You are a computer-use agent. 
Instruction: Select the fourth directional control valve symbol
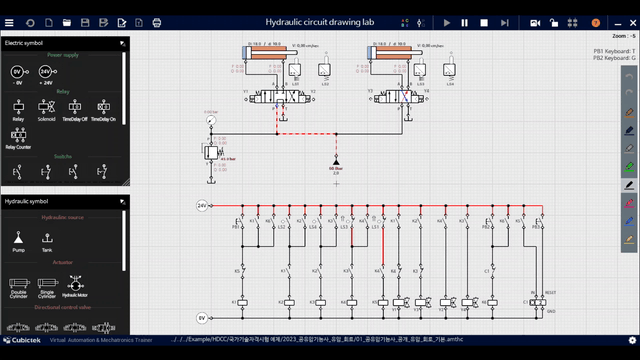click(x=103, y=327)
